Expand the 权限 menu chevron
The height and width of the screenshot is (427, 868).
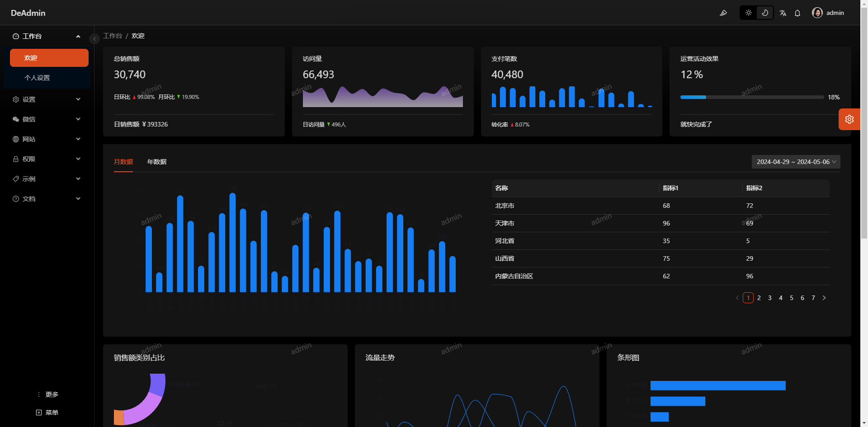78,159
